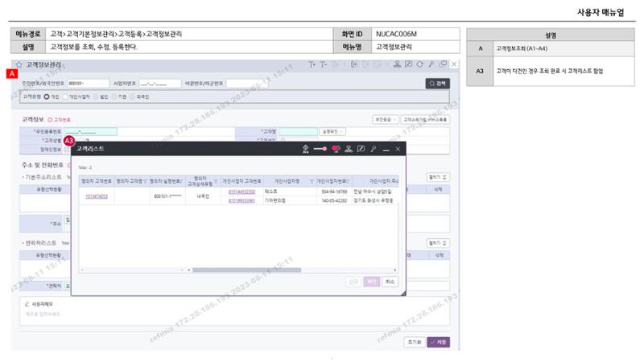The width and height of the screenshot is (644, 362).
Task: Select the 고객번호 radio next to 고객정보
Action: pos(50,120)
